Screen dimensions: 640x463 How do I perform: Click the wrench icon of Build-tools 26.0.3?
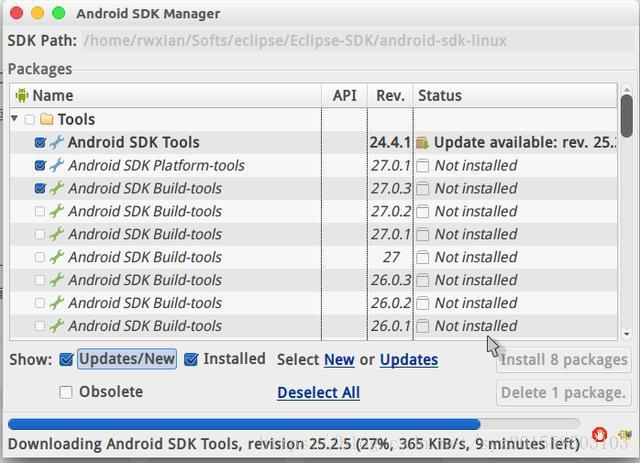coord(56,280)
